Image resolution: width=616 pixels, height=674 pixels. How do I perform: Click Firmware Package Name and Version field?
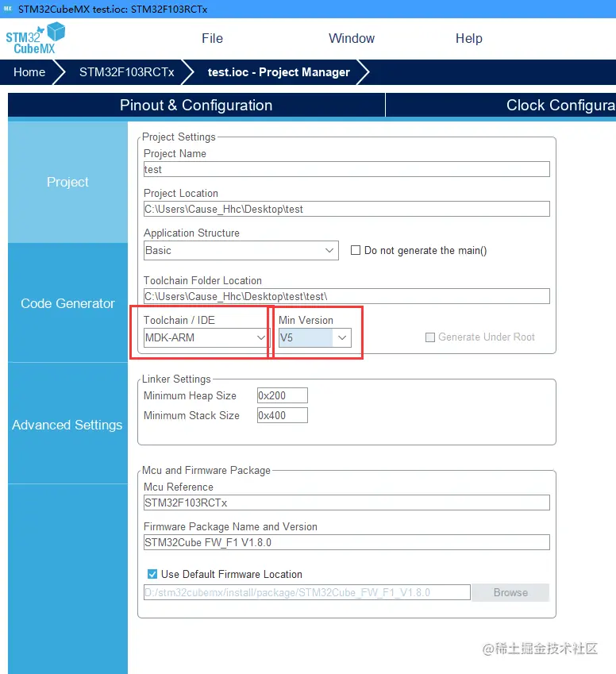pyautogui.click(x=346, y=542)
